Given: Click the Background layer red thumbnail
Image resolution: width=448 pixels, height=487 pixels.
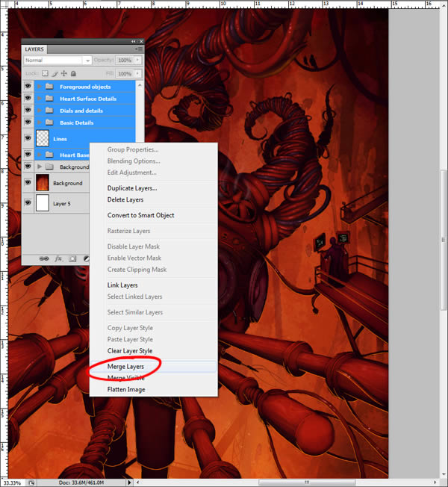Looking at the screenshot, I should point(43,182).
